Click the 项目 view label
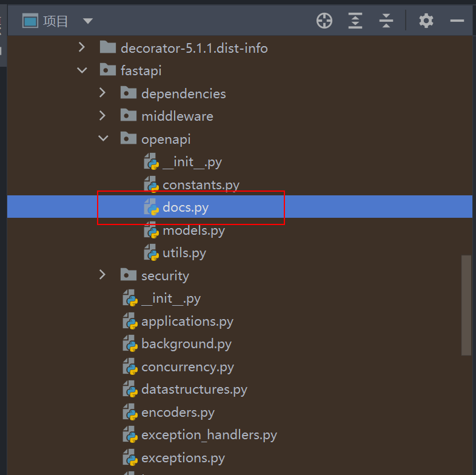Screen dimensions: 476x475 tap(55, 21)
